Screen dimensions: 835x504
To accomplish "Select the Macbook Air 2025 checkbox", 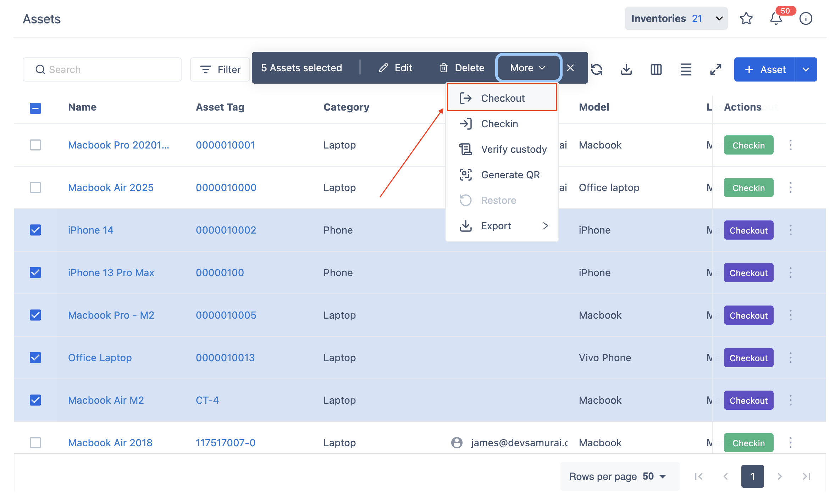I will [35, 187].
